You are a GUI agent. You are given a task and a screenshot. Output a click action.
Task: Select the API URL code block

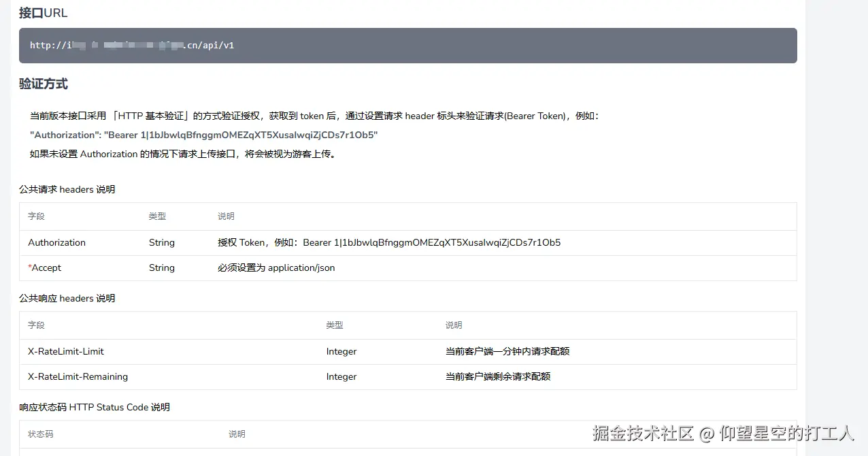(408, 46)
